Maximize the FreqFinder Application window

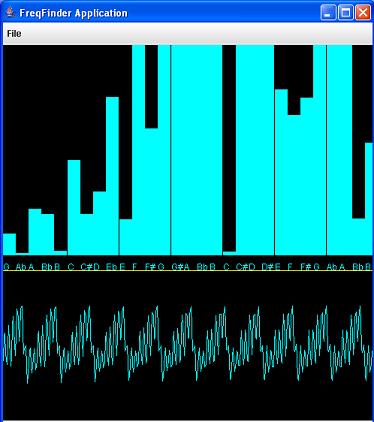pyautogui.click(x=346, y=13)
